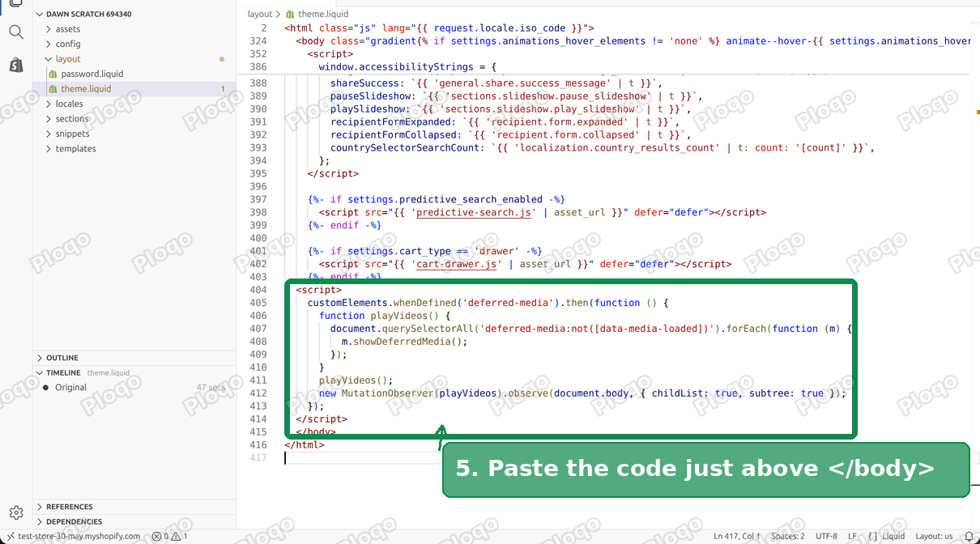Viewport: 980px width, 544px height.
Task: Click line number 404 in gutter
Action: point(258,290)
